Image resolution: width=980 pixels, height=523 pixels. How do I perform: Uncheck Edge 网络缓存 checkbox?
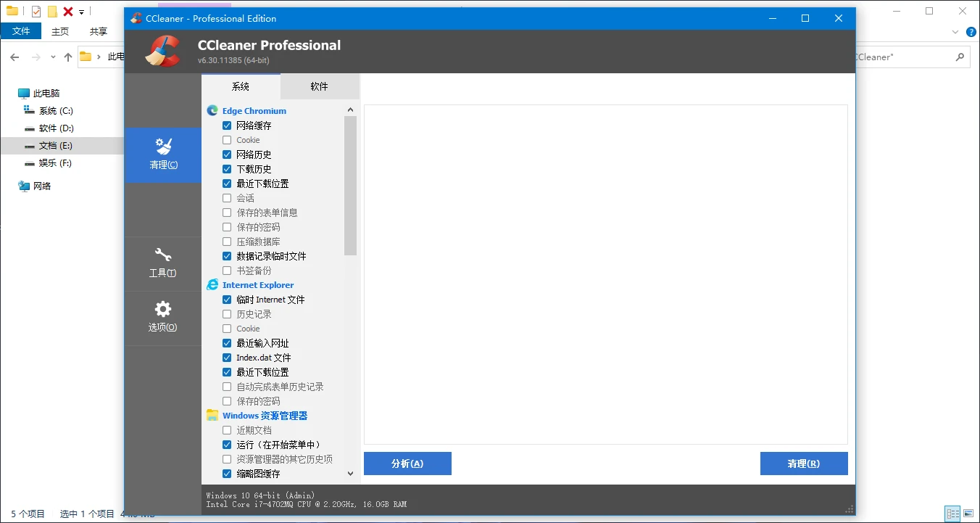(x=227, y=125)
